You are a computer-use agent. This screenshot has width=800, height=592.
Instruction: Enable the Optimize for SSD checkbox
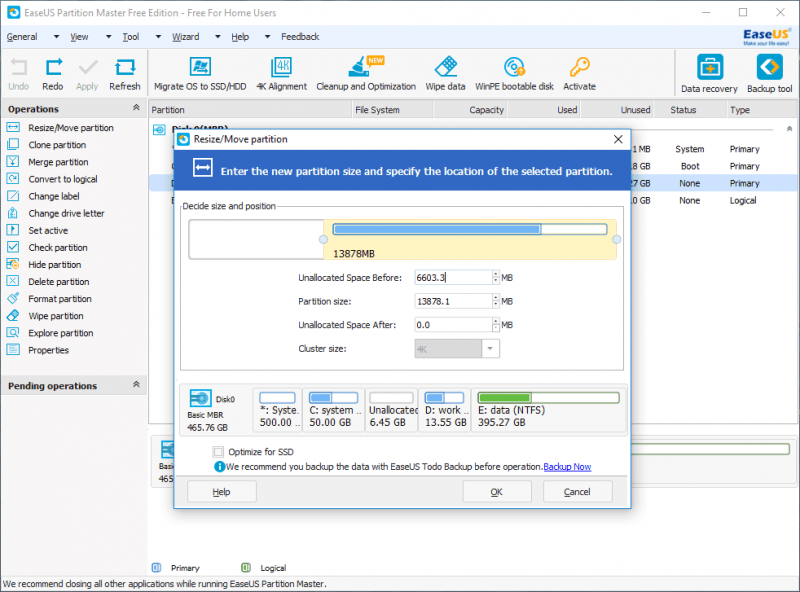pos(219,452)
